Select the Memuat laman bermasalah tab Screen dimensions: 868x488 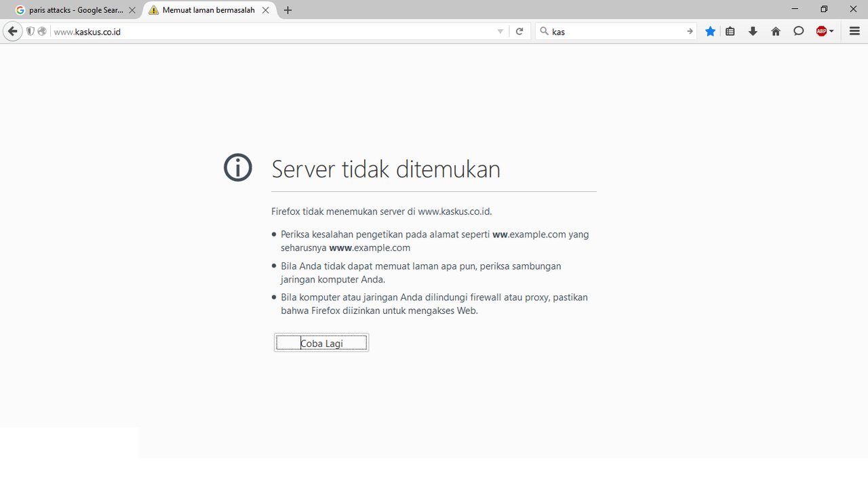tap(209, 10)
